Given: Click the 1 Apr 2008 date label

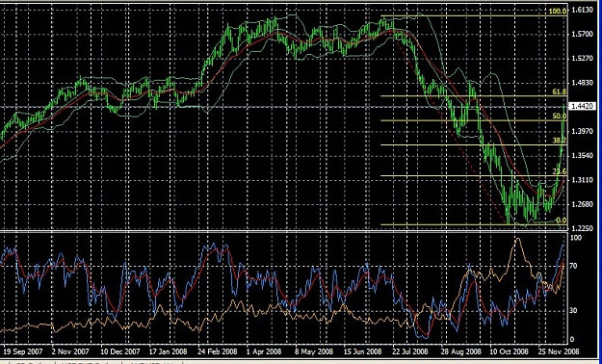Looking at the screenshot, I should click(x=264, y=351).
